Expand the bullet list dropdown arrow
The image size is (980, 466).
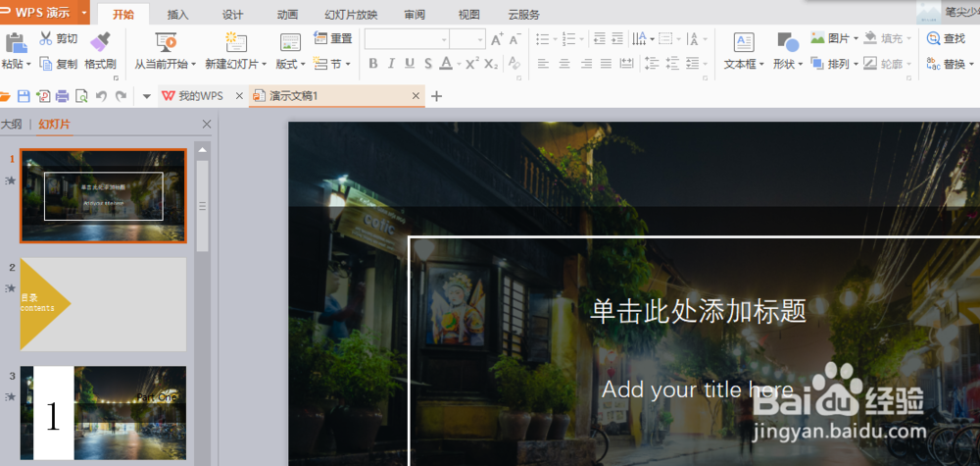click(555, 39)
